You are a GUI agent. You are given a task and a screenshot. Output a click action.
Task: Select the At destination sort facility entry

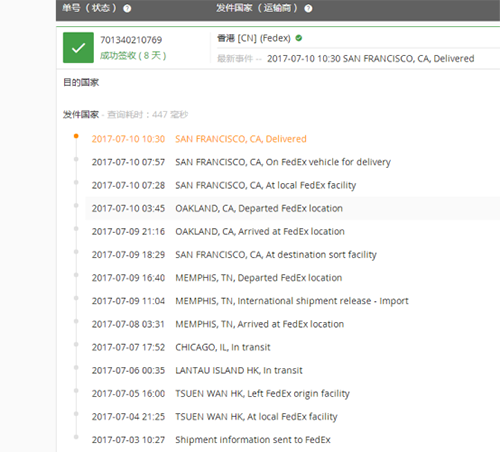pyautogui.click(x=276, y=255)
